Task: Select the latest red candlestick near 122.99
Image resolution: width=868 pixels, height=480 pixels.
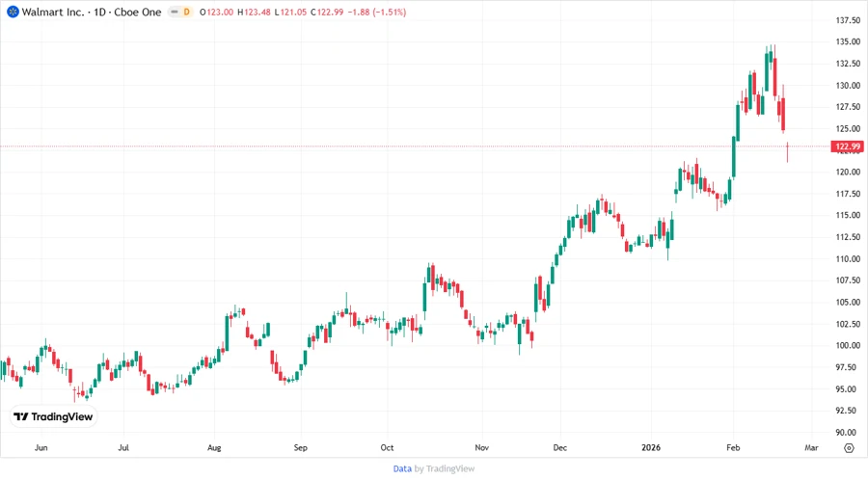Action: click(x=787, y=152)
